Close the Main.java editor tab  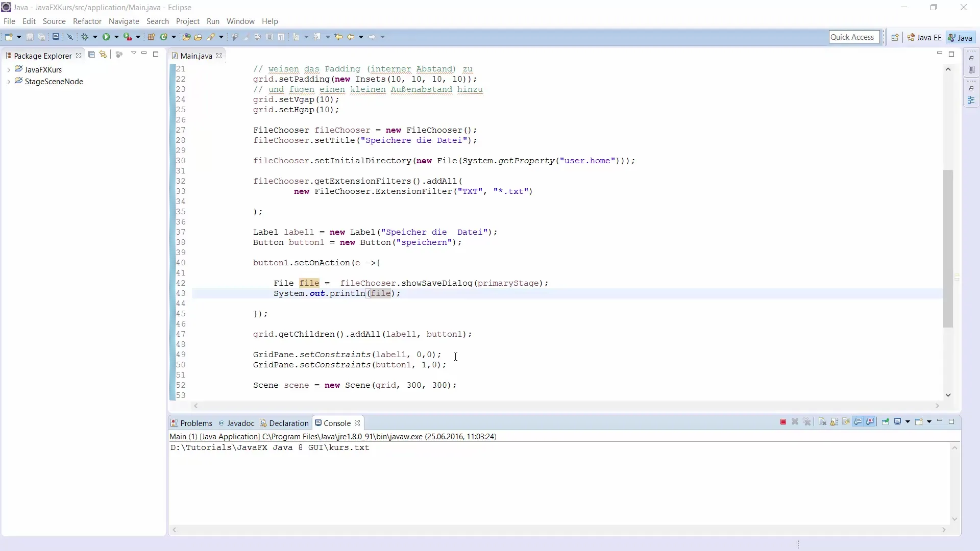(x=219, y=56)
